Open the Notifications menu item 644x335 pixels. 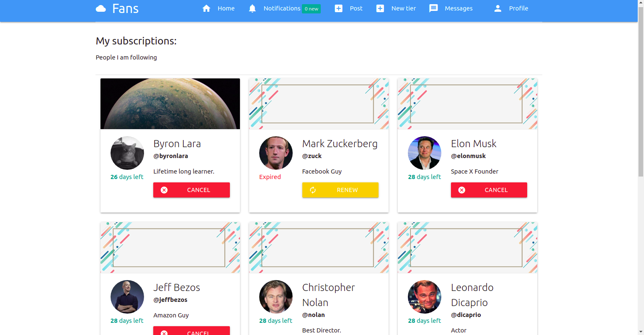(x=282, y=8)
